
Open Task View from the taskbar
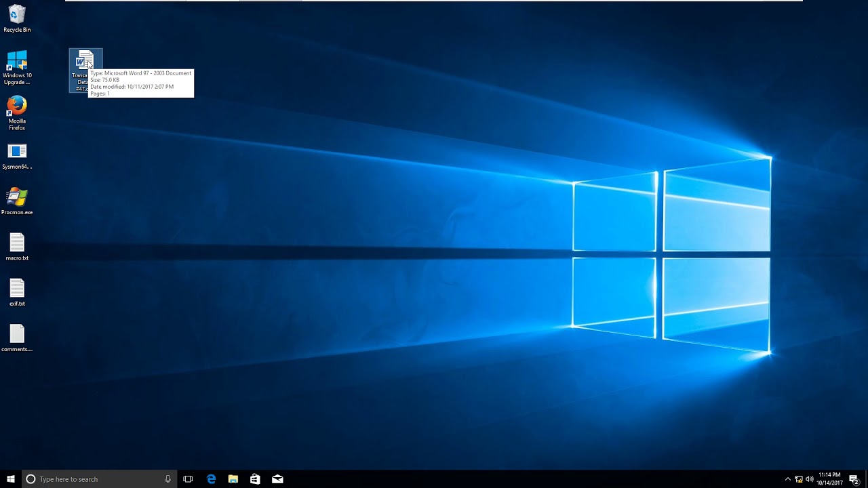click(x=188, y=479)
